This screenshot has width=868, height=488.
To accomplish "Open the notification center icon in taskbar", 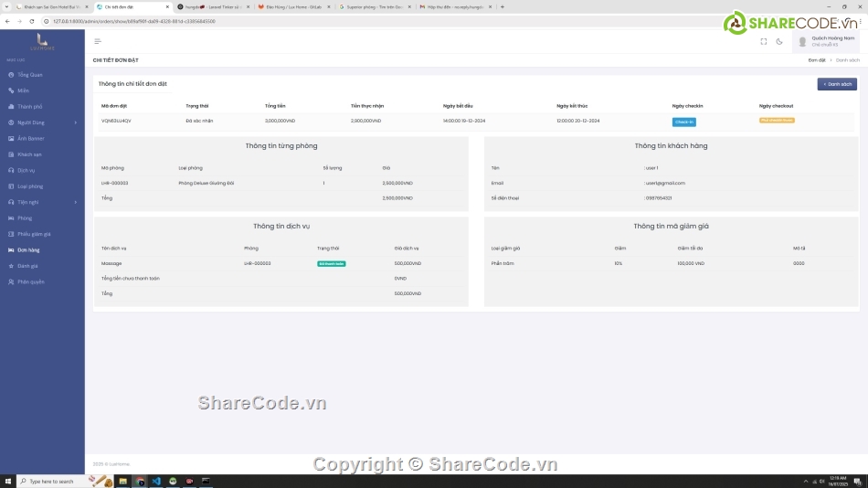I will (857, 482).
